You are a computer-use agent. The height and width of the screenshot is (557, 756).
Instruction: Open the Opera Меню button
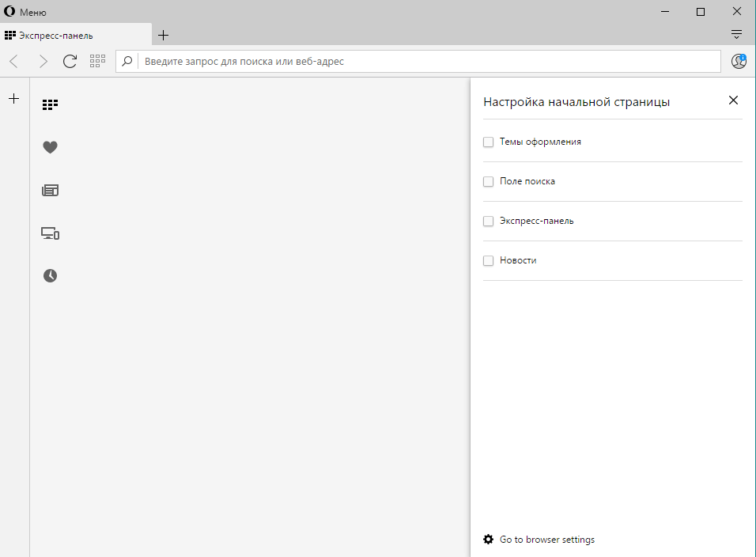pos(26,12)
